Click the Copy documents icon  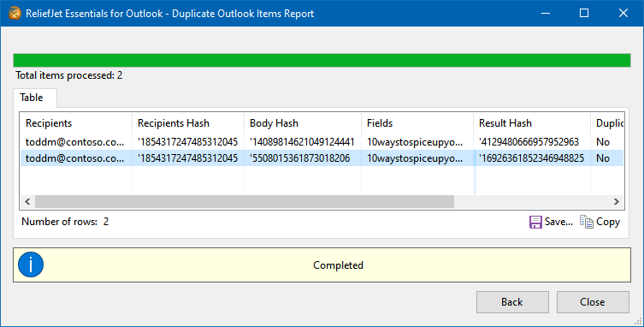(587, 222)
